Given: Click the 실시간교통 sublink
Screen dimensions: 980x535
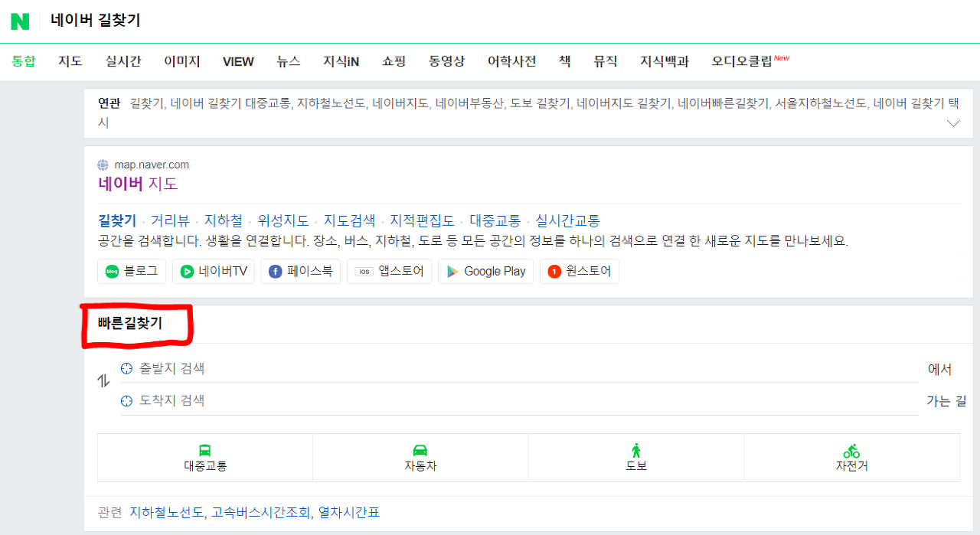Looking at the screenshot, I should click(568, 220).
